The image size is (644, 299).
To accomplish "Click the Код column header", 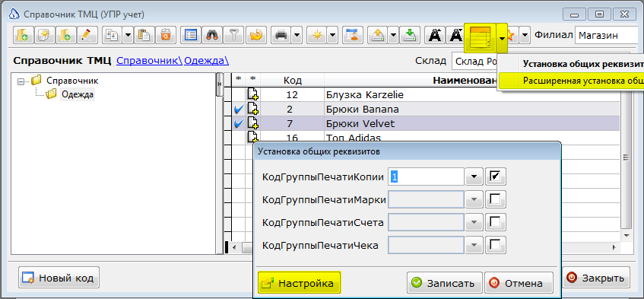I will [293, 80].
